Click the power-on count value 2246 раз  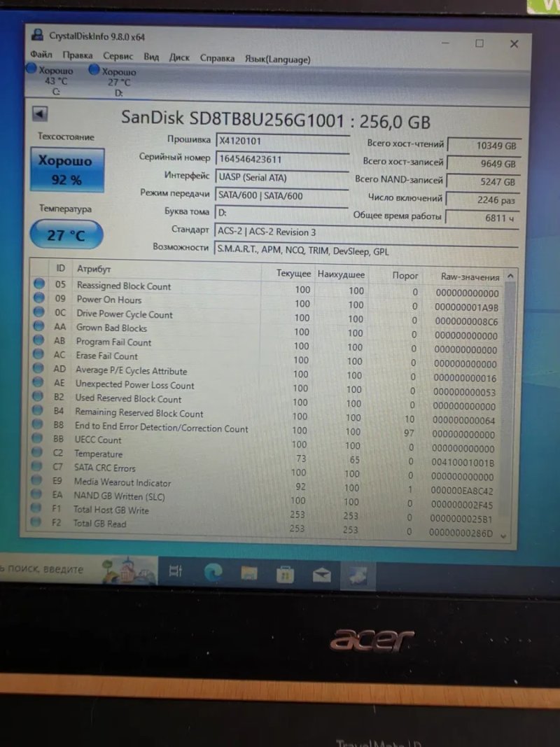point(483,200)
